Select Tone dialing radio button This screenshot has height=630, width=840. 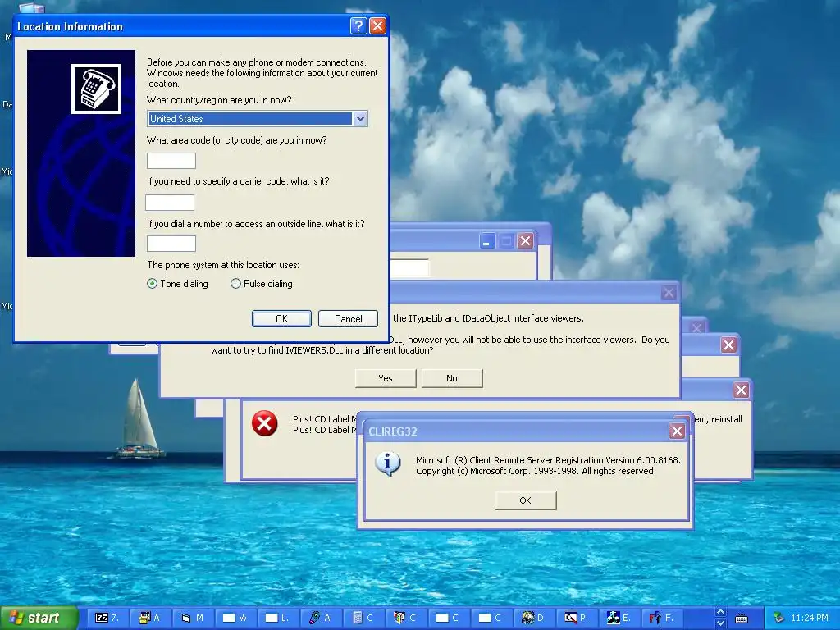[152, 284]
